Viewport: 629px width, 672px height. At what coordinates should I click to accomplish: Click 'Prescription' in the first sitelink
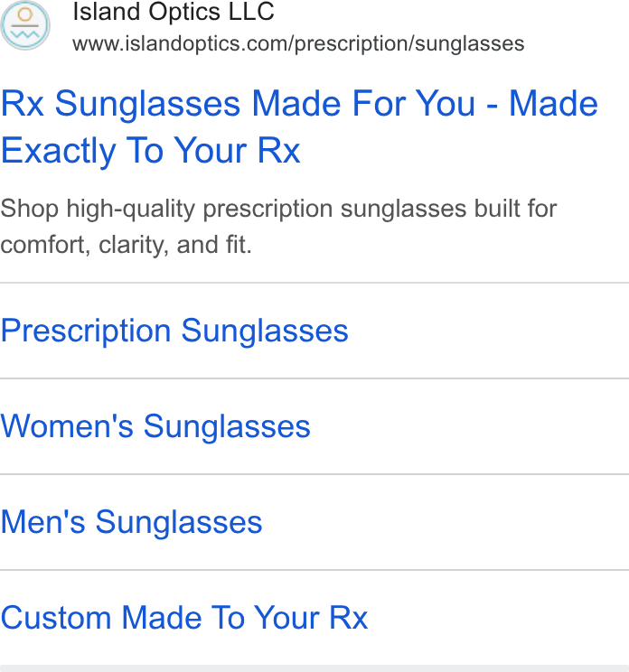coord(86,331)
